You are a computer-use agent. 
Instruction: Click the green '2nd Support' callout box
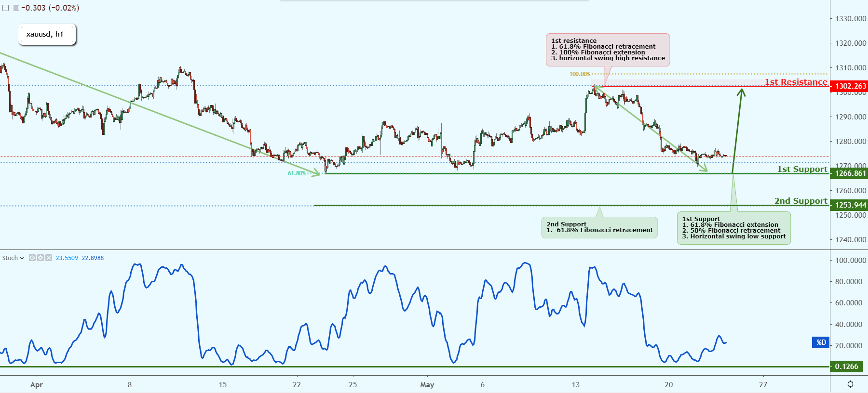pos(599,227)
